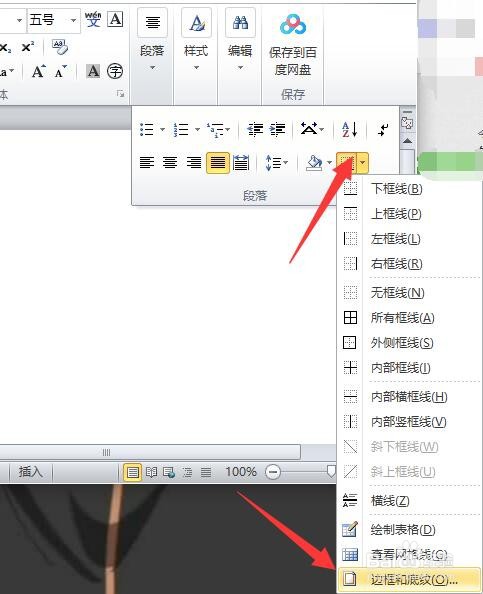Open the shading color dropdown arrow
Screen dimensions: 483x594
(329, 163)
